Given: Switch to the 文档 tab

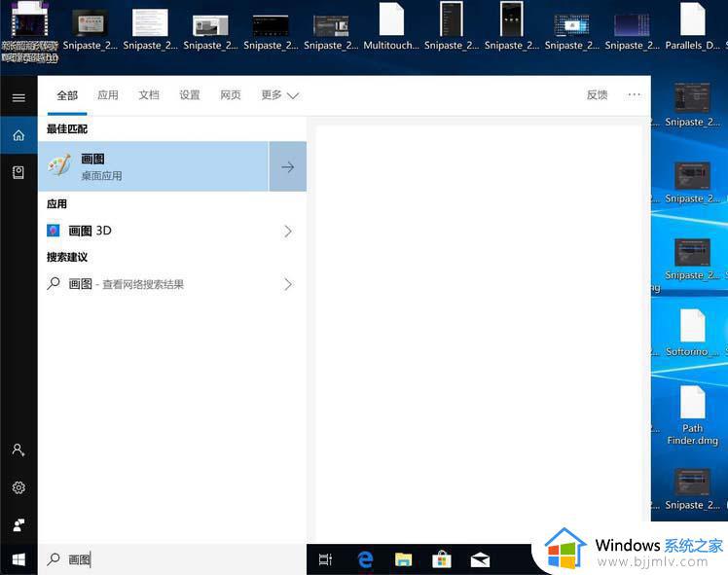Looking at the screenshot, I should coord(149,95).
